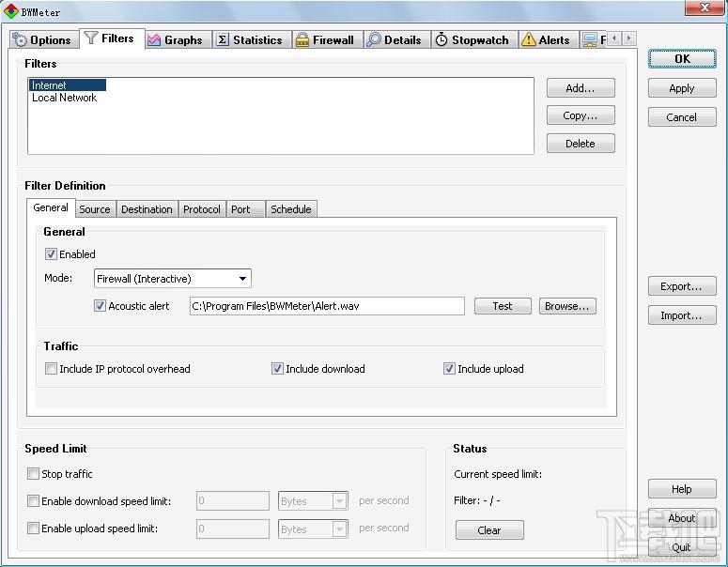Image resolution: width=728 pixels, height=567 pixels.
Task: Click the chart icon on Graphs tab
Action: pyautogui.click(x=154, y=40)
